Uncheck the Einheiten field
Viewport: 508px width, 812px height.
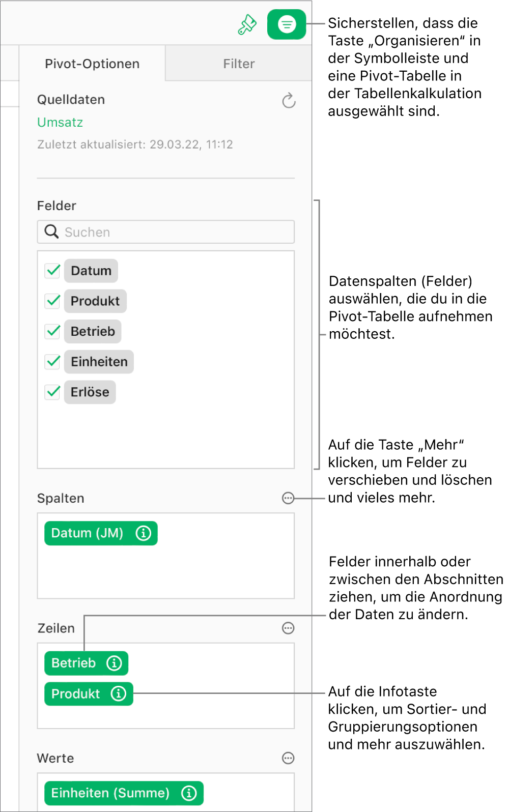[x=52, y=362]
